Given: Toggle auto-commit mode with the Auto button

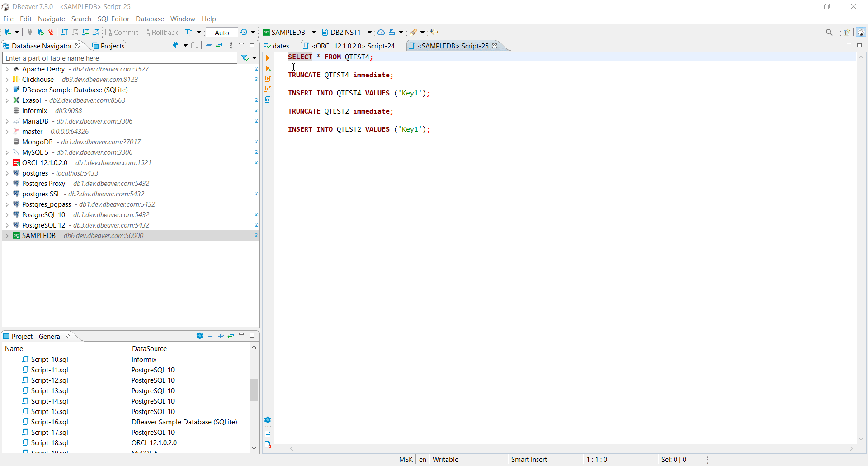Looking at the screenshot, I should (x=221, y=32).
